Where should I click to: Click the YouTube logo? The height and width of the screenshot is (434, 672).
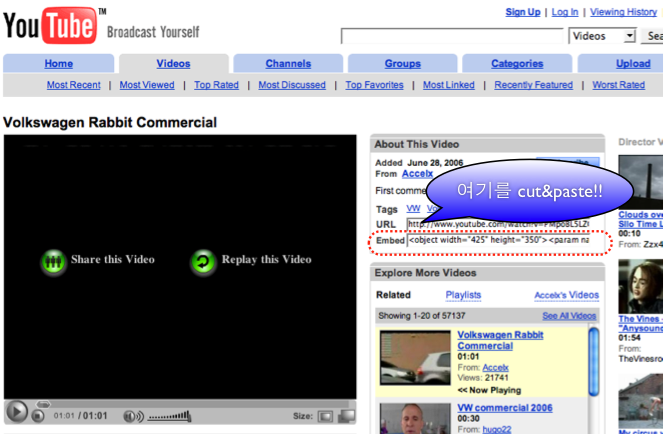tap(50, 25)
